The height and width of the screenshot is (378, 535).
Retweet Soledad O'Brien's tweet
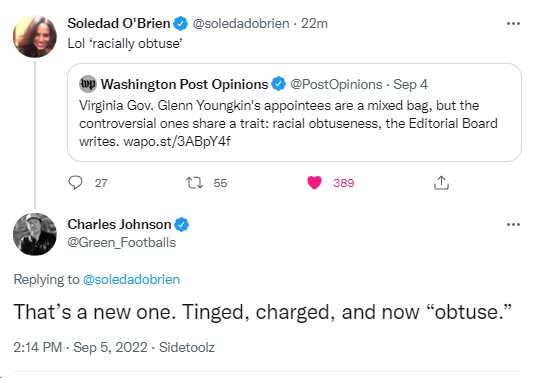(x=194, y=183)
